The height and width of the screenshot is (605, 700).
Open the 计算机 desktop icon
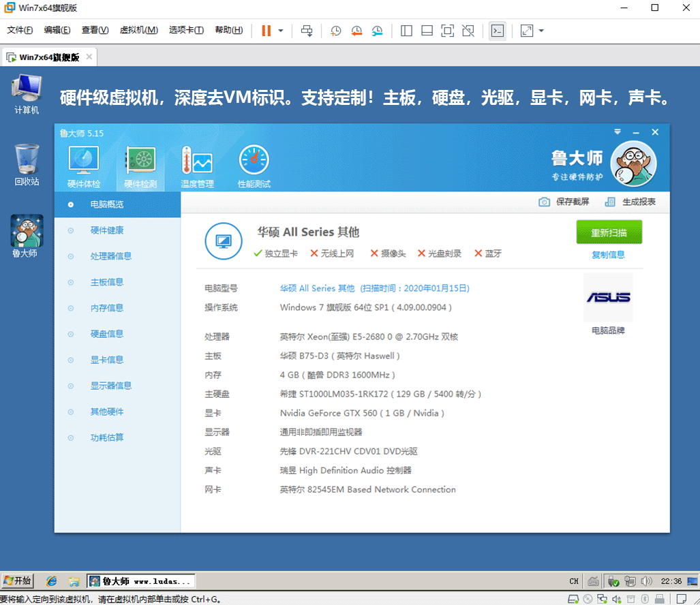[x=27, y=95]
